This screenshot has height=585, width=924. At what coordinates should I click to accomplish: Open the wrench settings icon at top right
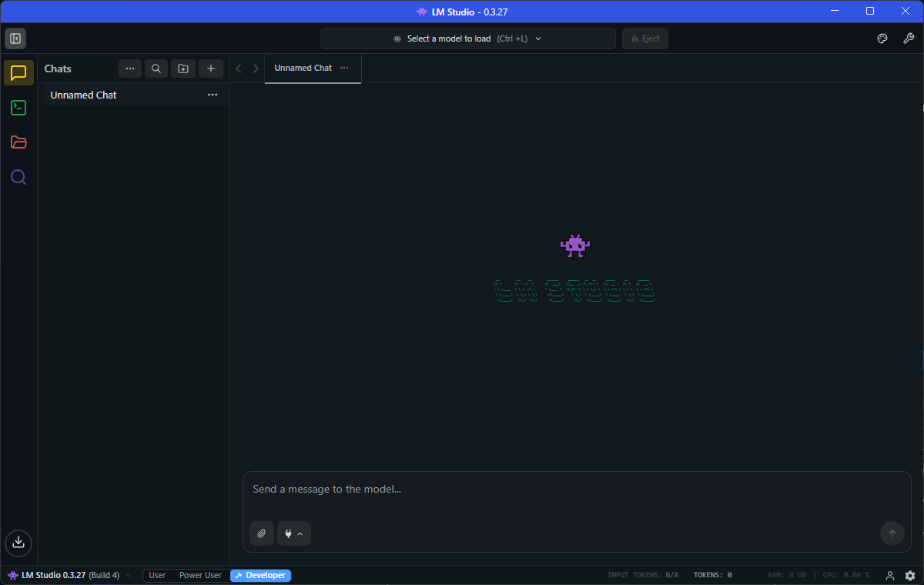[908, 38]
